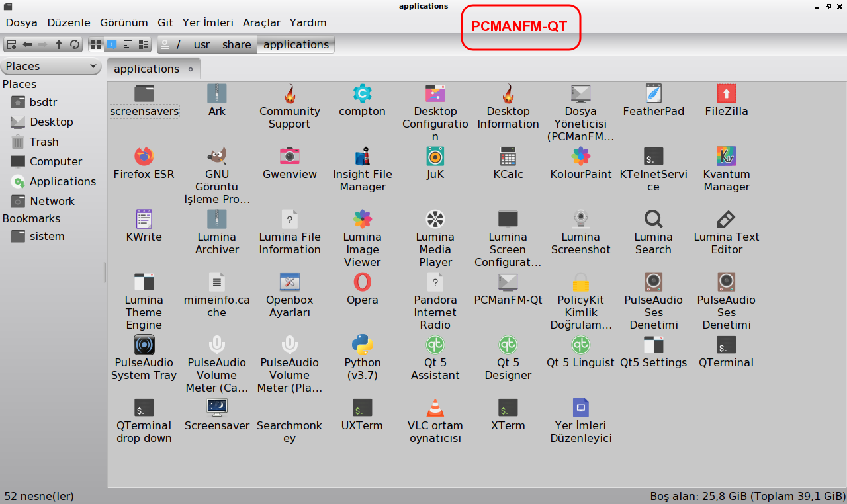Open the Görünüm menu
This screenshot has height=504, width=847.
point(124,22)
